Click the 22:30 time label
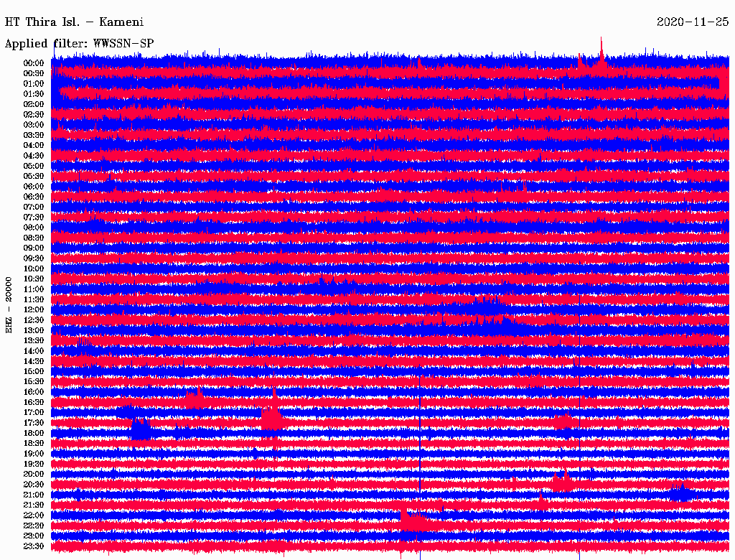The image size is (735, 560). pyautogui.click(x=34, y=526)
